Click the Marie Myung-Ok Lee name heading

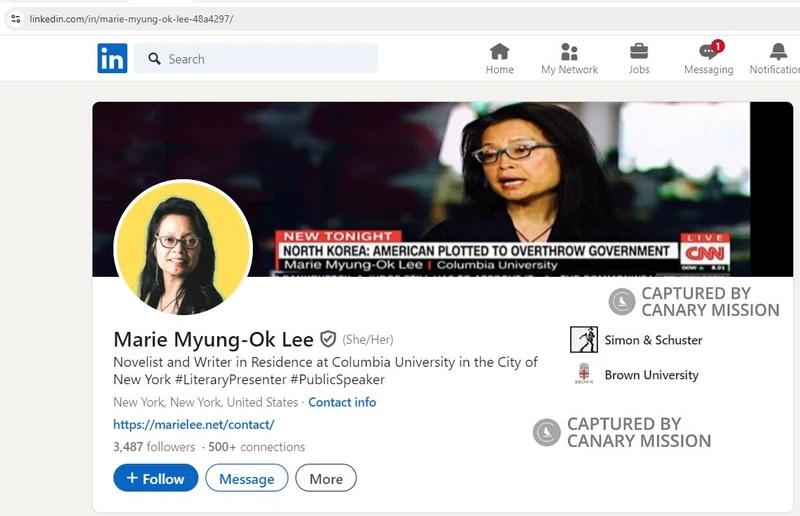click(213, 339)
